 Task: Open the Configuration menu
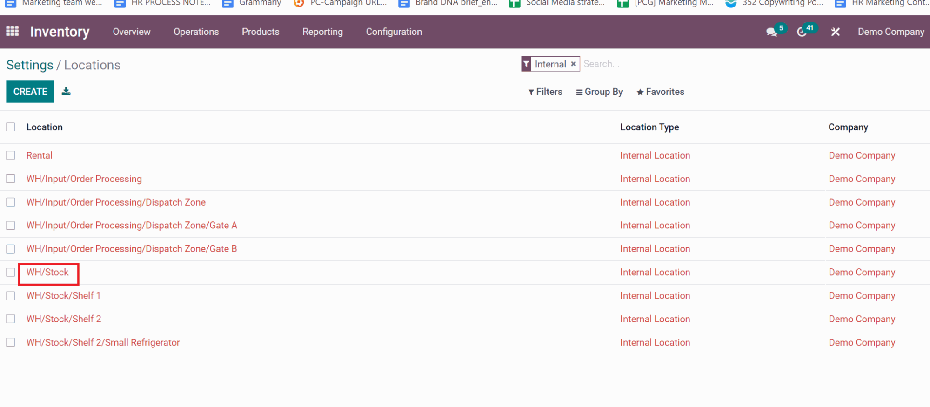tap(394, 32)
